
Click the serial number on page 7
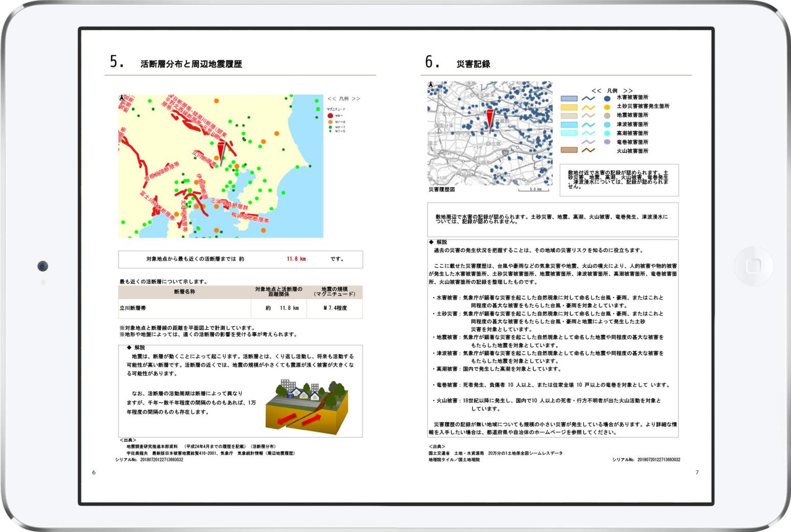pyautogui.click(x=646, y=460)
